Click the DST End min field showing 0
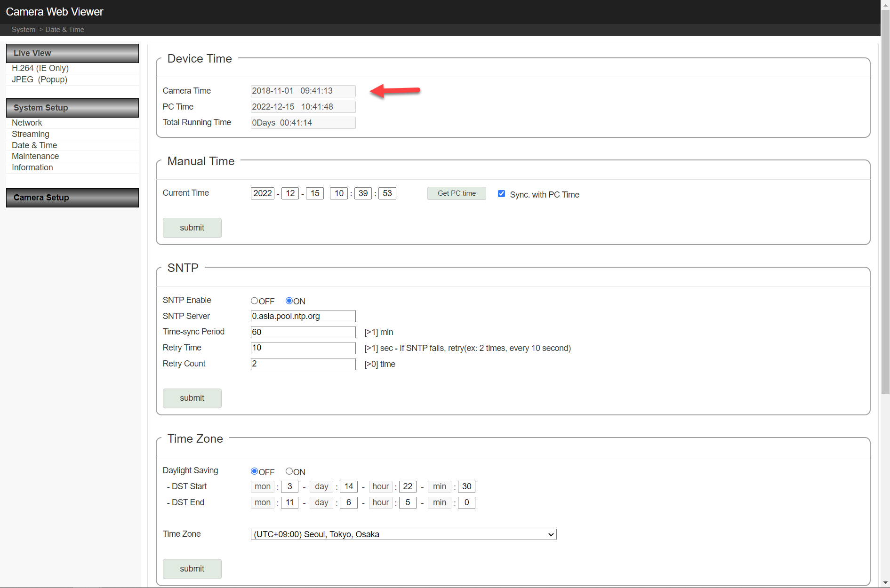The width and height of the screenshot is (890, 588). click(x=466, y=502)
